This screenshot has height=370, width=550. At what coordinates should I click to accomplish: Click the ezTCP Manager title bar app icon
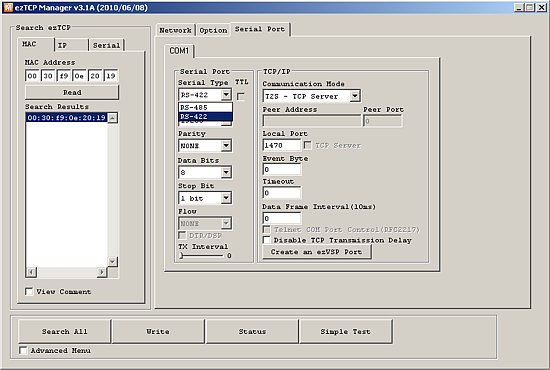point(8,7)
